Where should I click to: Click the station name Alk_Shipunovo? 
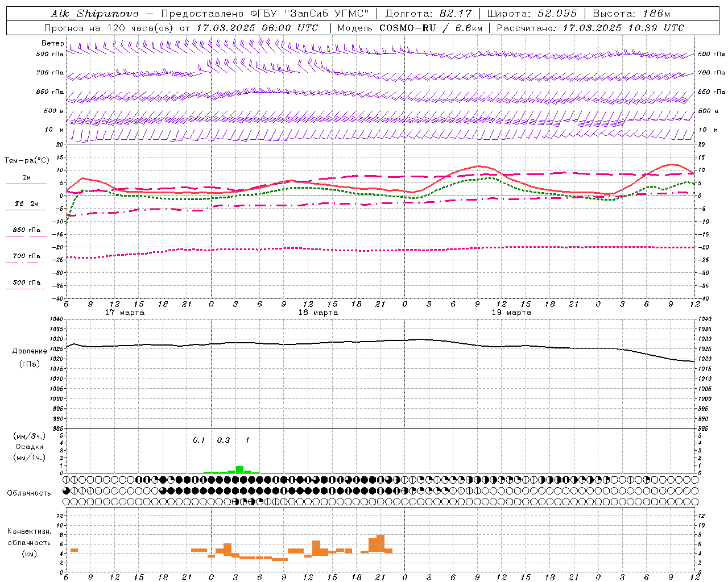[94, 14]
